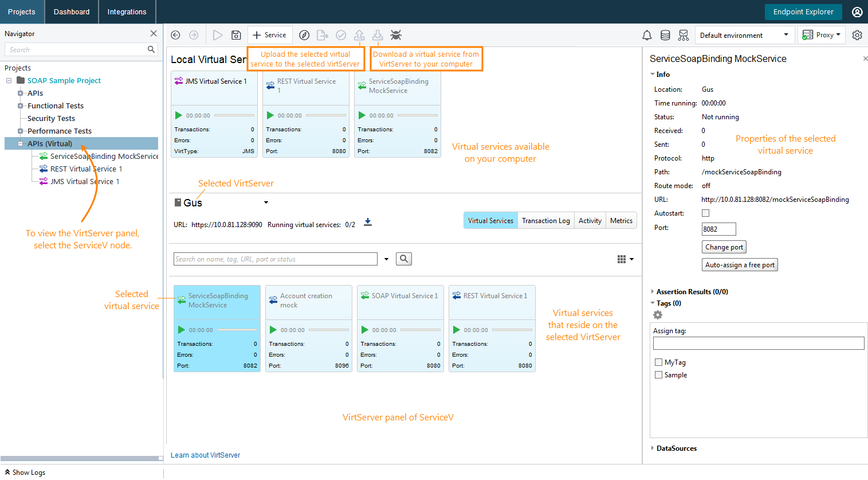
Task: Switch to the Transaction Log tab
Action: click(545, 220)
